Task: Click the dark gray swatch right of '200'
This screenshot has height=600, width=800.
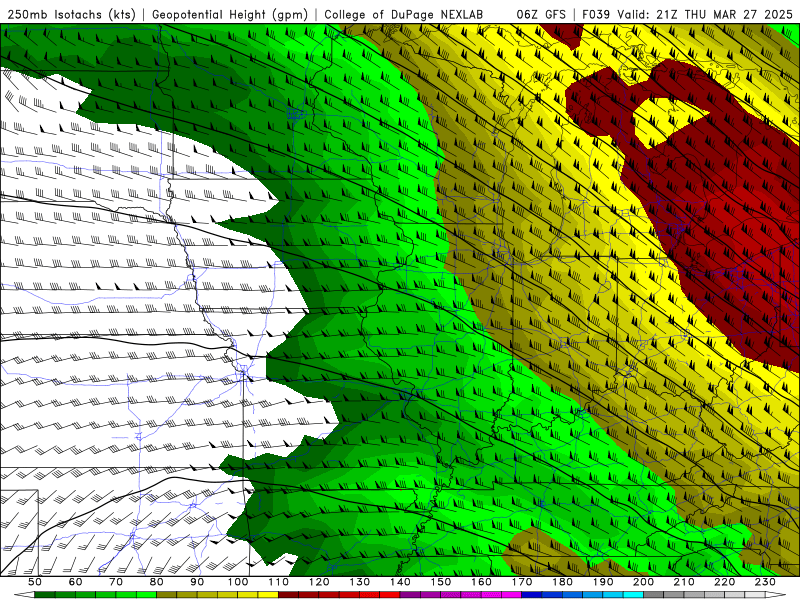Action: coord(654,595)
